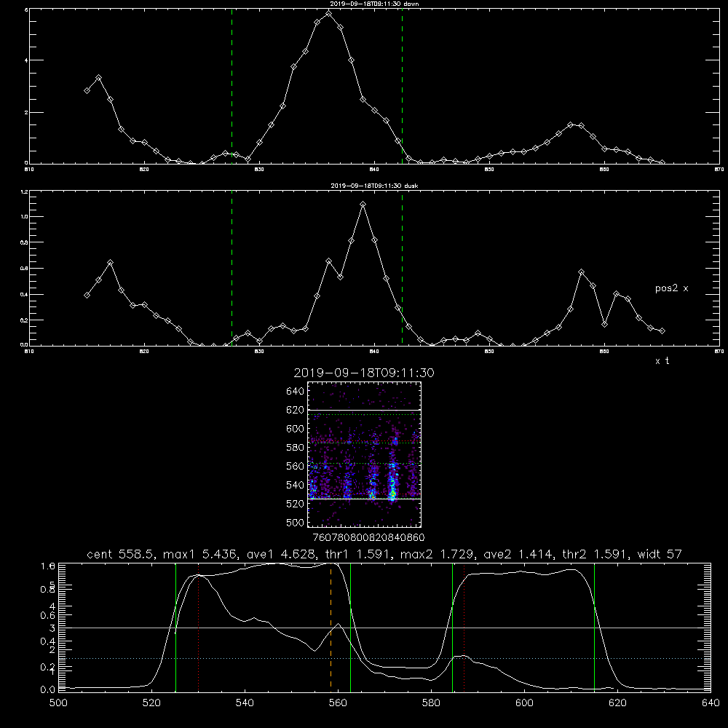
Task: Click the "ave1 4.628" statistic
Action: tap(281, 554)
